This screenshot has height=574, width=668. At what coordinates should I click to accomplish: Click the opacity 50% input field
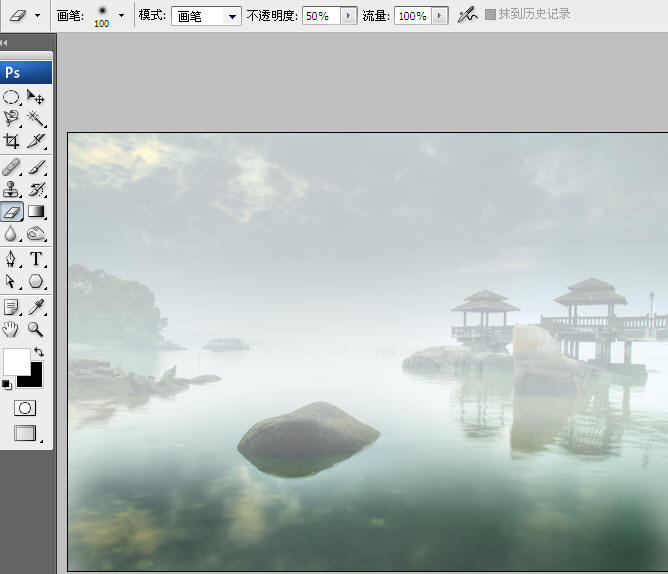click(x=319, y=16)
